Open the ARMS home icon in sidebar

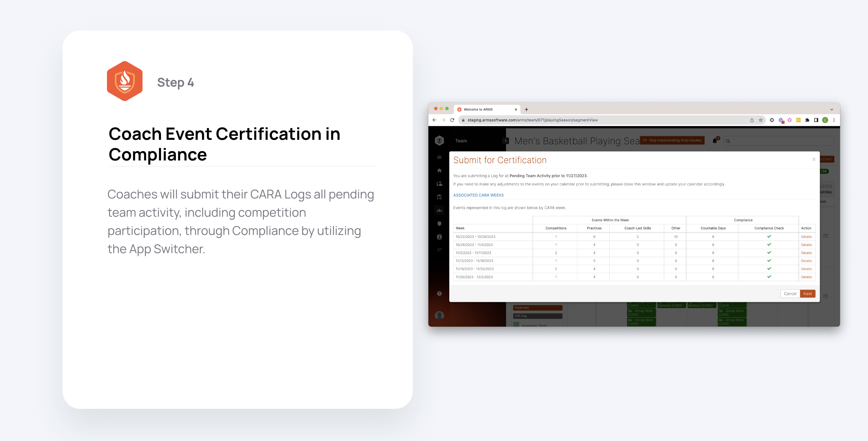(x=439, y=171)
